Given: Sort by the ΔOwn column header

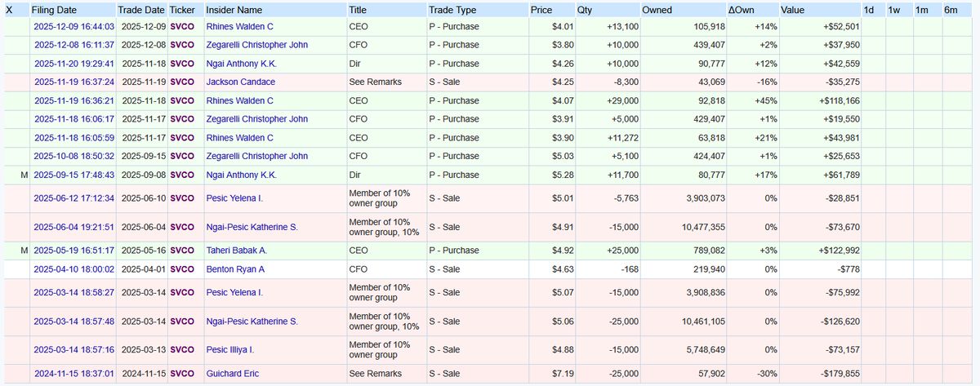Looking at the screenshot, I should click(x=743, y=11).
